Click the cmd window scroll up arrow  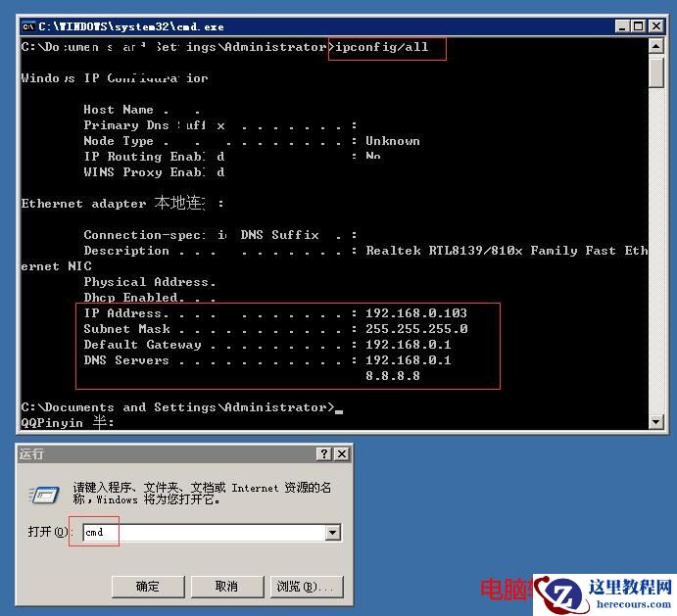point(655,46)
